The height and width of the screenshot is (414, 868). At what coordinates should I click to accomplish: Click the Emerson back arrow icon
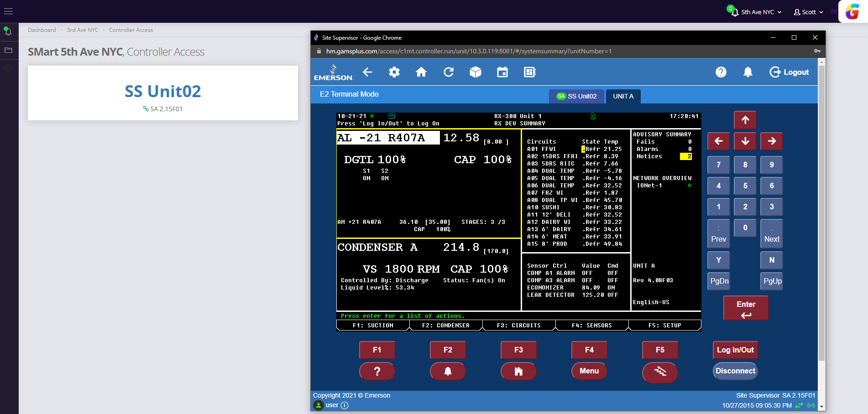pos(367,72)
